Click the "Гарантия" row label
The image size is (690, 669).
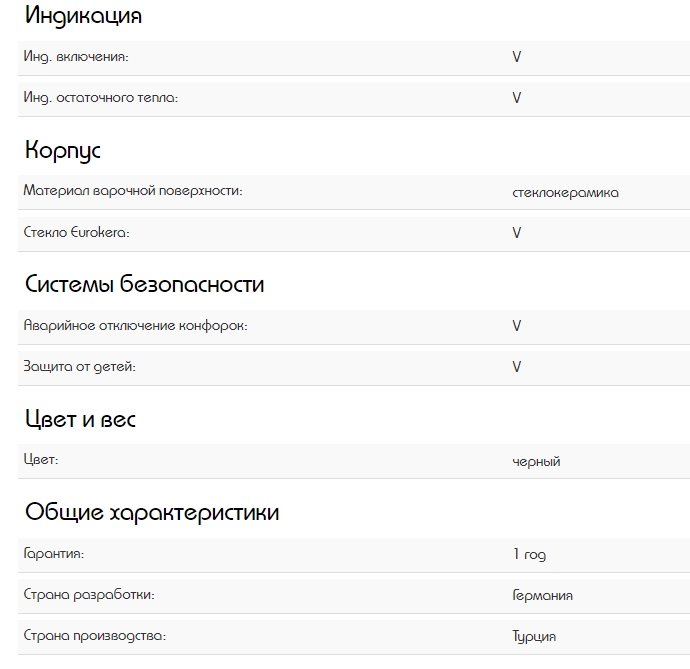tap(54, 554)
